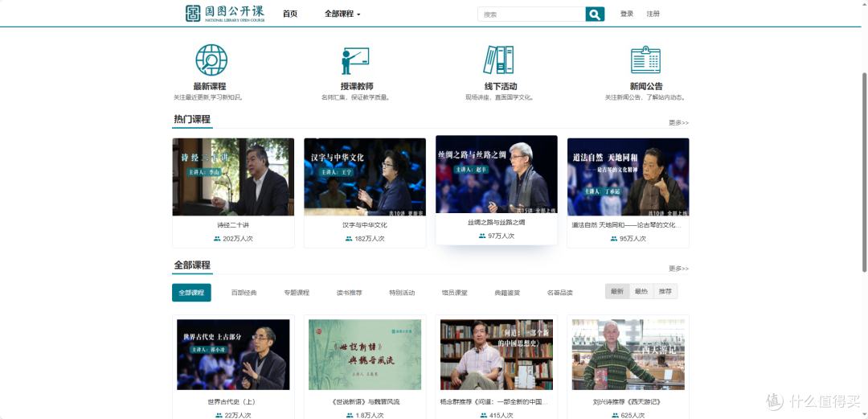Click the 世界古代史（上） course title

(233, 402)
